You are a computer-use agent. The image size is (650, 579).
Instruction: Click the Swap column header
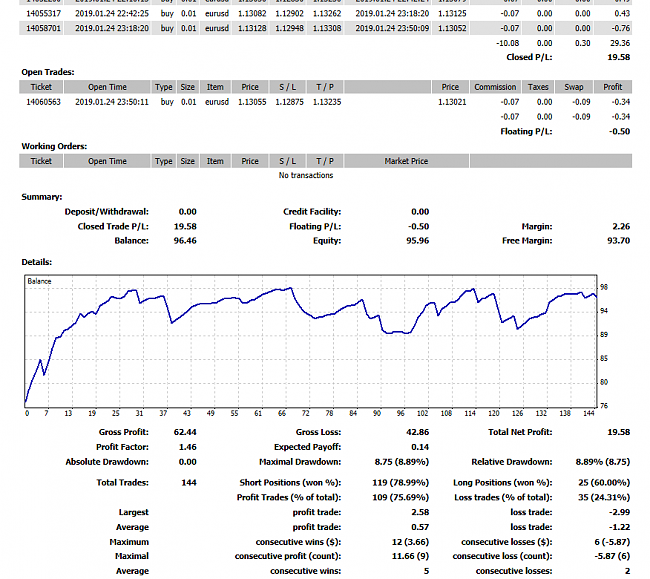(x=574, y=87)
